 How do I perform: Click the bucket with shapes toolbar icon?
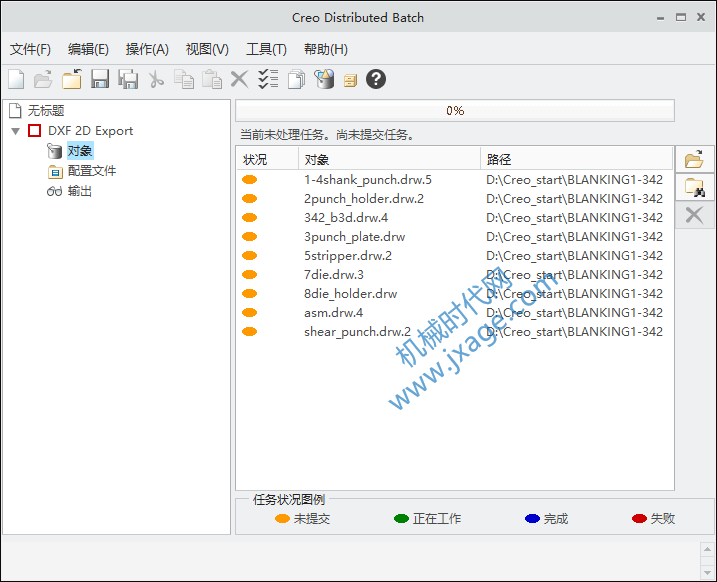[x=324, y=79]
